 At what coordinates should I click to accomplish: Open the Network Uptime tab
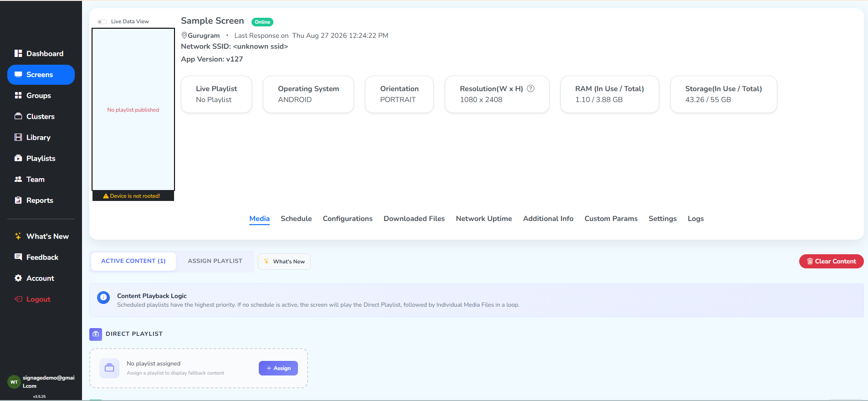pos(484,219)
